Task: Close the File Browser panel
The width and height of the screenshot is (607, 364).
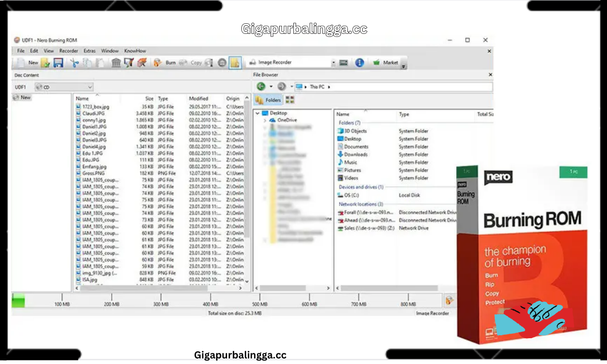Action: point(490,75)
